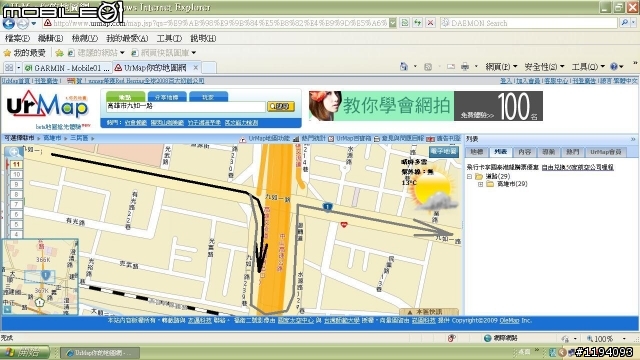
Task: Open the recent pages dropdown beside Forward
Action: pos(34,23)
